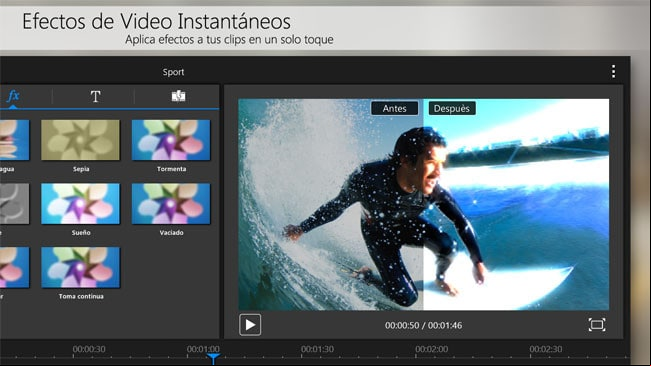Open the three-dot overflow menu
651x366 pixels.
[613, 72]
